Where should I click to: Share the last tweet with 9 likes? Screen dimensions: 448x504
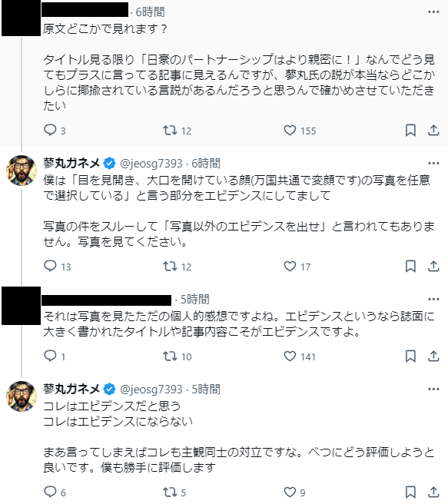click(x=433, y=492)
